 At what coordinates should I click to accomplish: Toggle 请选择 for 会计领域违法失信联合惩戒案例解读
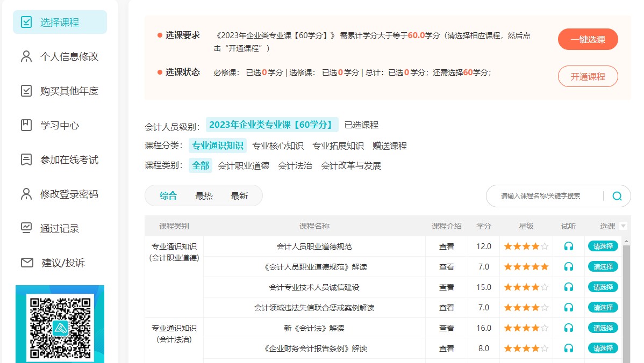click(603, 308)
